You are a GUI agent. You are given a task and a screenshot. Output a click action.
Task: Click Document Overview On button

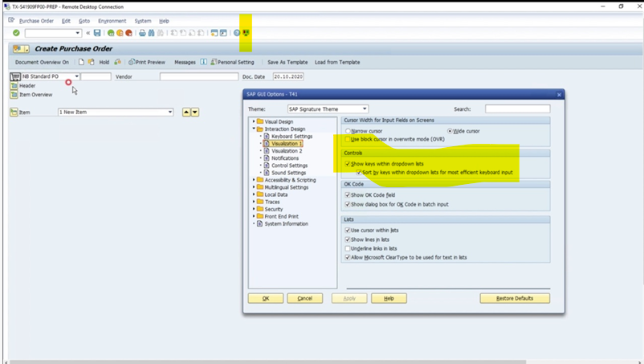tap(42, 62)
